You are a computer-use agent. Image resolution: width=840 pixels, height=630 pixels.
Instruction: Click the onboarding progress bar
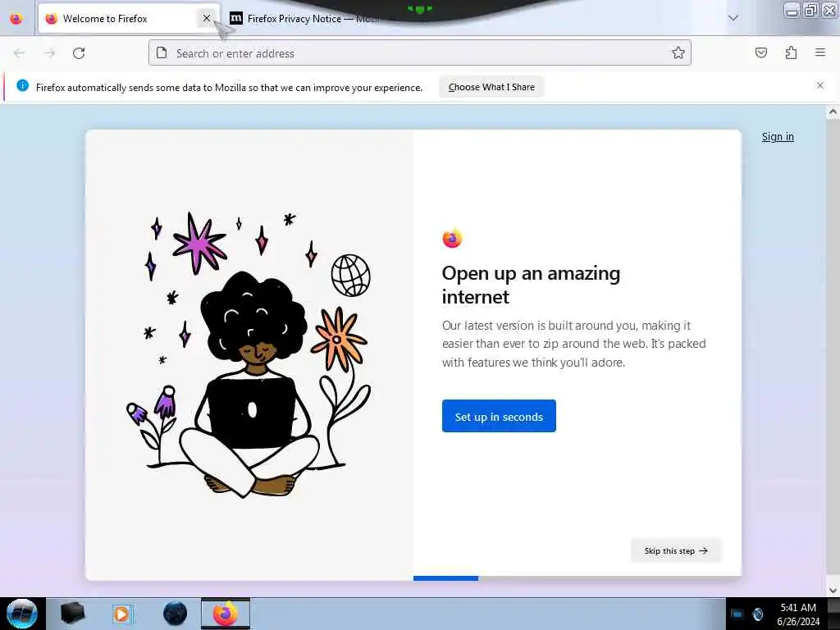[x=577, y=578]
